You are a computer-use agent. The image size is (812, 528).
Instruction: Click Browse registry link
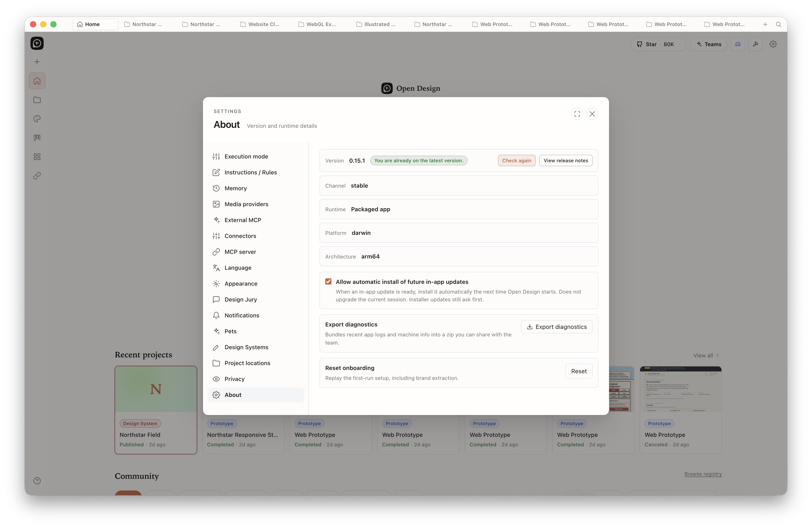coord(703,474)
